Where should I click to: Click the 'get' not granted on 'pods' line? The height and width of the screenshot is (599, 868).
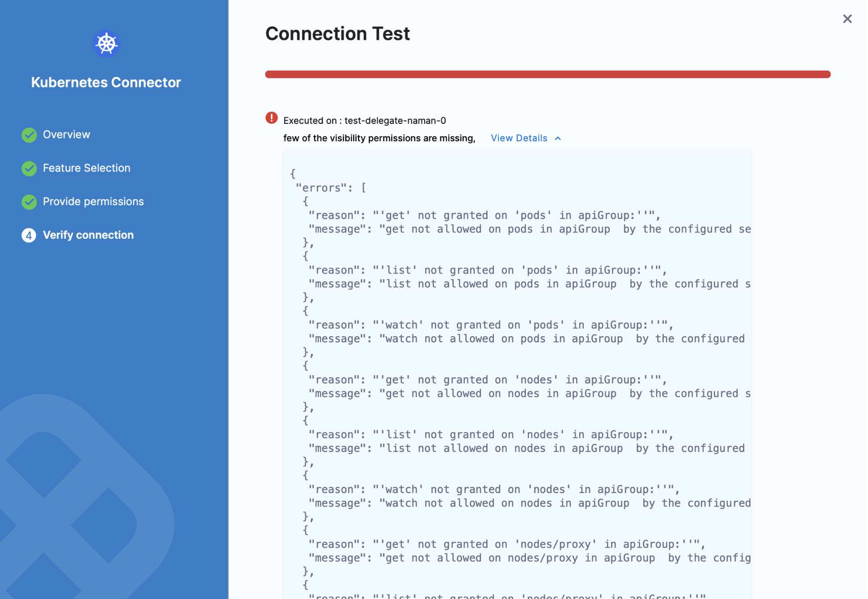point(484,215)
